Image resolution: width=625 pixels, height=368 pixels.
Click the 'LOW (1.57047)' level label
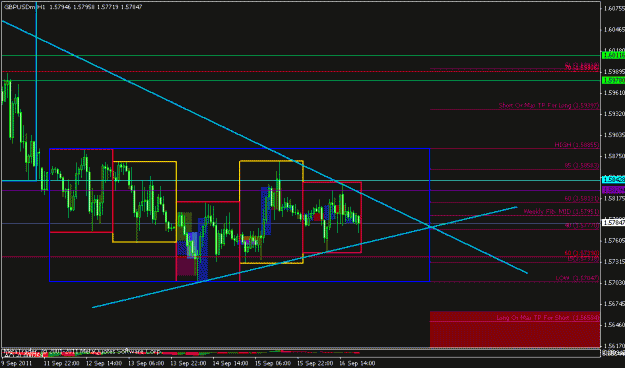[x=577, y=278]
